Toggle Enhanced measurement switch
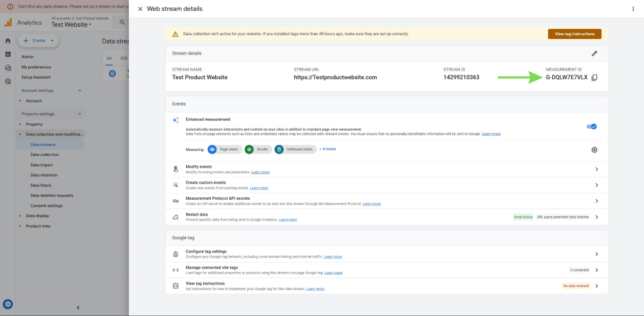This screenshot has height=316, width=644. pyautogui.click(x=591, y=126)
